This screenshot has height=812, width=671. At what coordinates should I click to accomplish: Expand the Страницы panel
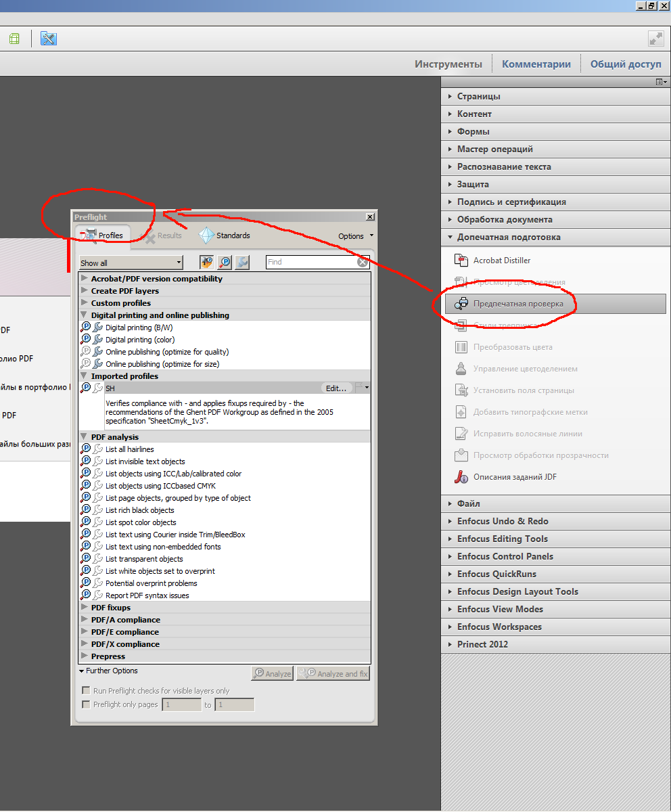555,97
